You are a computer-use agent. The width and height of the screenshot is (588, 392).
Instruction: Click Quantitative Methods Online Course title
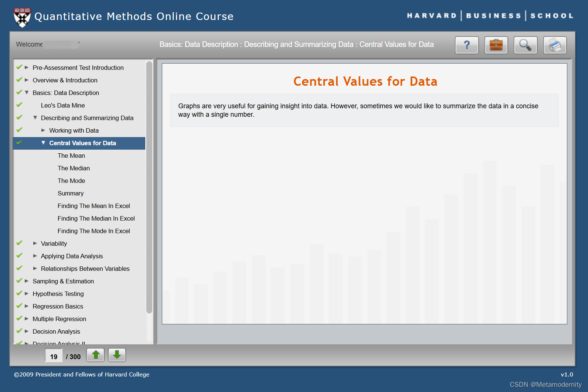[134, 17]
